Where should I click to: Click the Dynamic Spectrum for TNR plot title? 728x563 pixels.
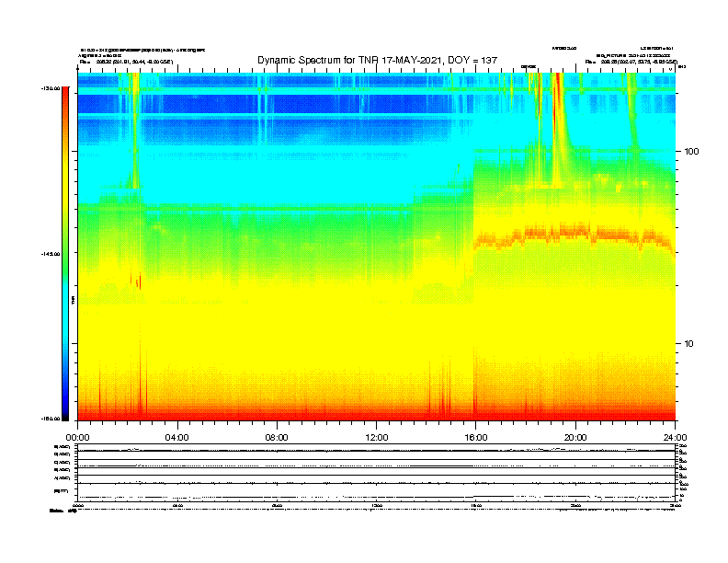click(x=377, y=60)
